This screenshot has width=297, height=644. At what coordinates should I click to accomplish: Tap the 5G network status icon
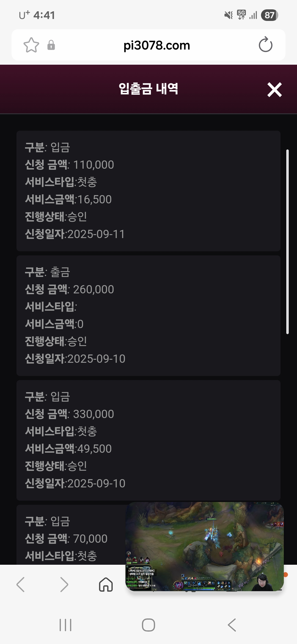[241, 15]
